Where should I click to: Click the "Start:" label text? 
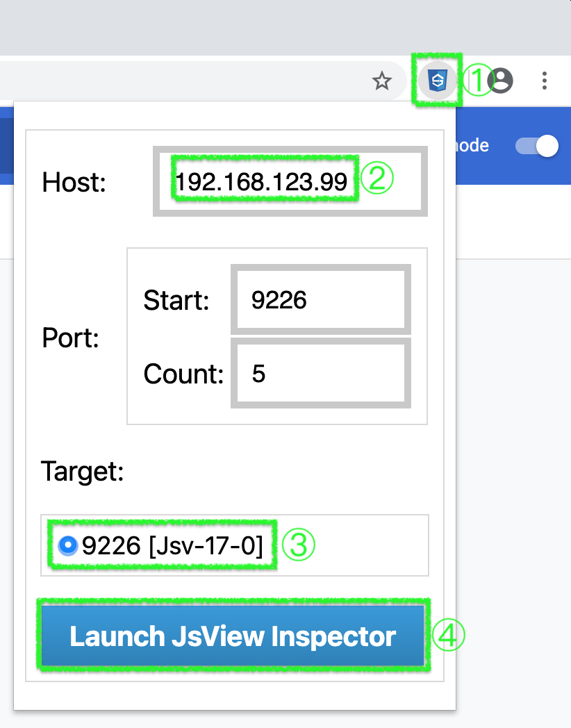click(176, 300)
